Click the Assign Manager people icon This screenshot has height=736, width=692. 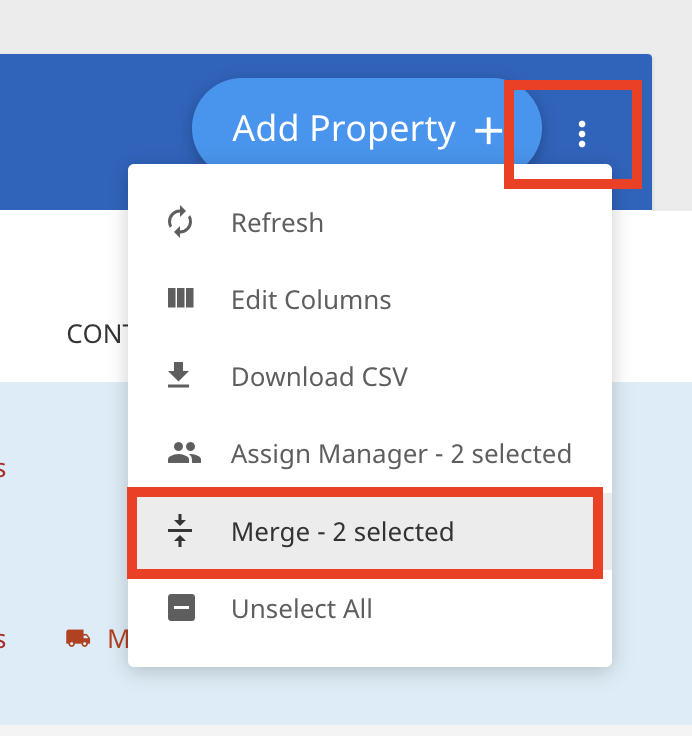[184, 453]
